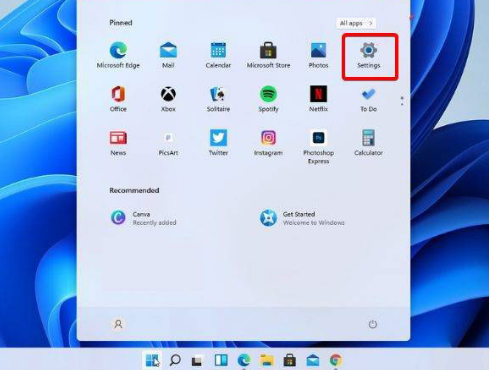The height and width of the screenshot is (370, 489).
Task: Open Task View on the taskbar
Action: [x=197, y=360]
